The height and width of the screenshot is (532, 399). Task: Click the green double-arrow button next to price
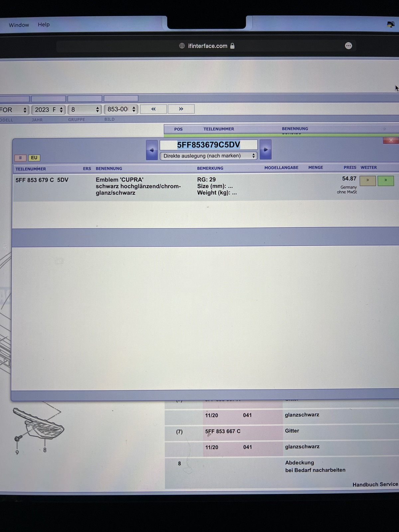[385, 181]
